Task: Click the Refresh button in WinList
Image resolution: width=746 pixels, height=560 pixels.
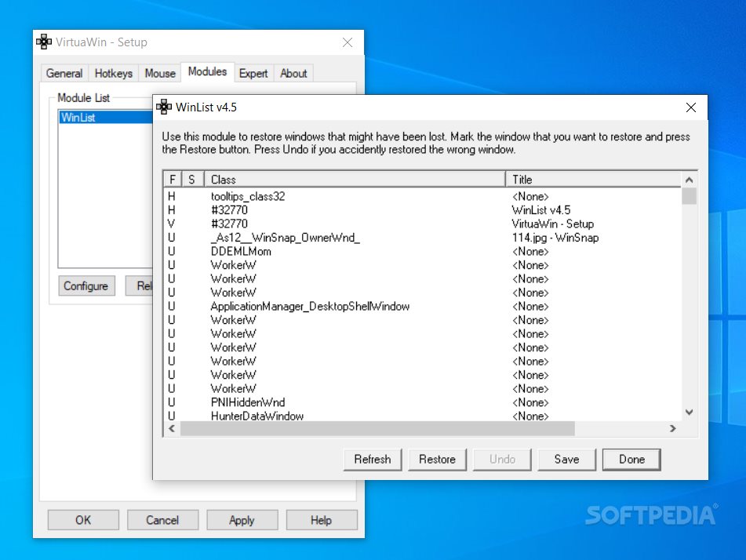Action: coord(373,460)
